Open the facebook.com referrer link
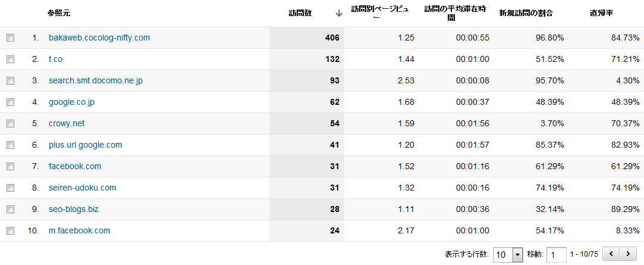Screen dimensions: 644x265 point(75,166)
